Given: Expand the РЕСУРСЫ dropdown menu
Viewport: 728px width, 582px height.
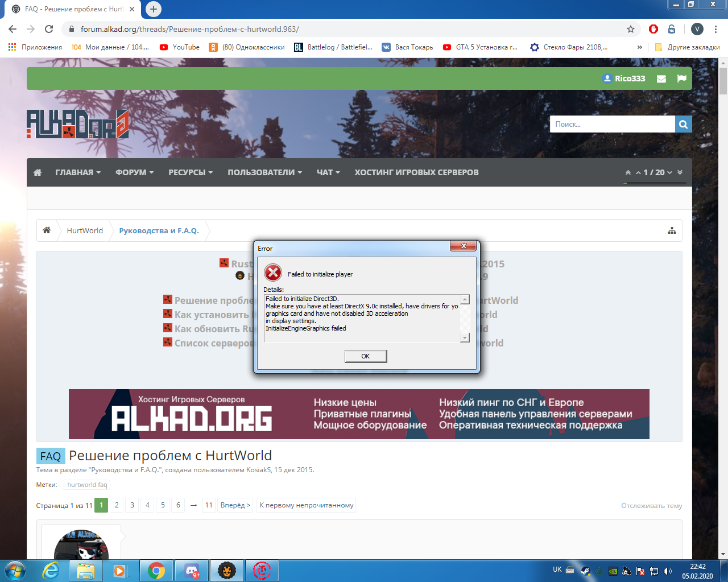Looking at the screenshot, I should coord(191,172).
